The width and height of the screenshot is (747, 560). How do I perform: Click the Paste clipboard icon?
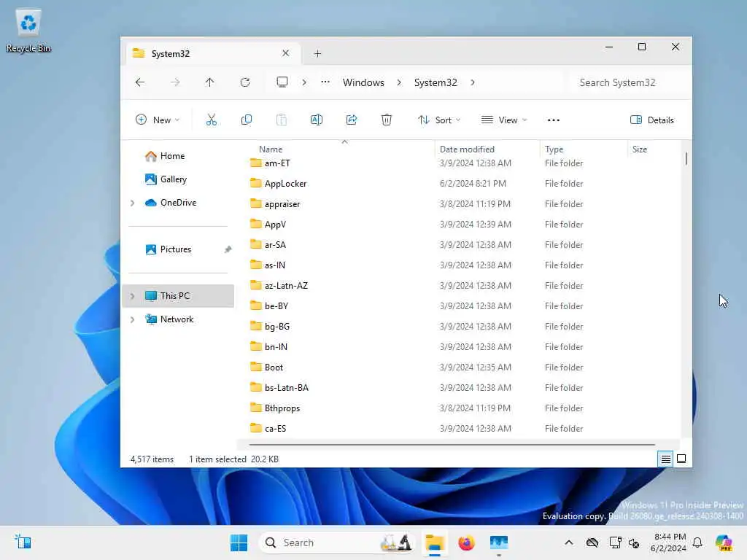point(282,120)
